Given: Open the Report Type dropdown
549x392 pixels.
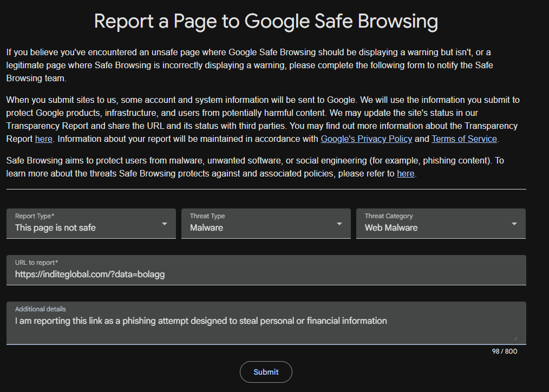Looking at the screenshot, I should tap(91, 223).
